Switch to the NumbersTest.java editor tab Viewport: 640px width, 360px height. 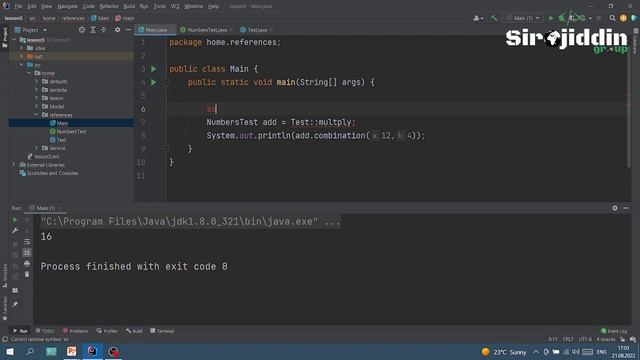[x=207, y=30]
